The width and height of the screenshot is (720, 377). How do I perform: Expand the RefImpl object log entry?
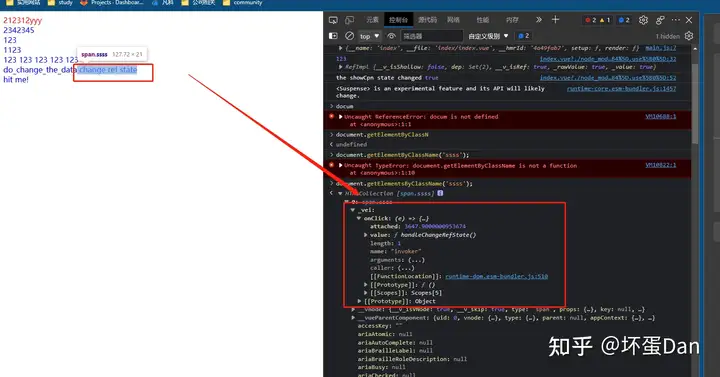tap(341, 67)
